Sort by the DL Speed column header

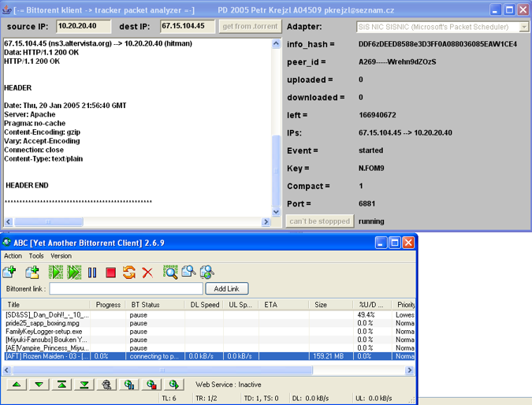pos(204,305)
